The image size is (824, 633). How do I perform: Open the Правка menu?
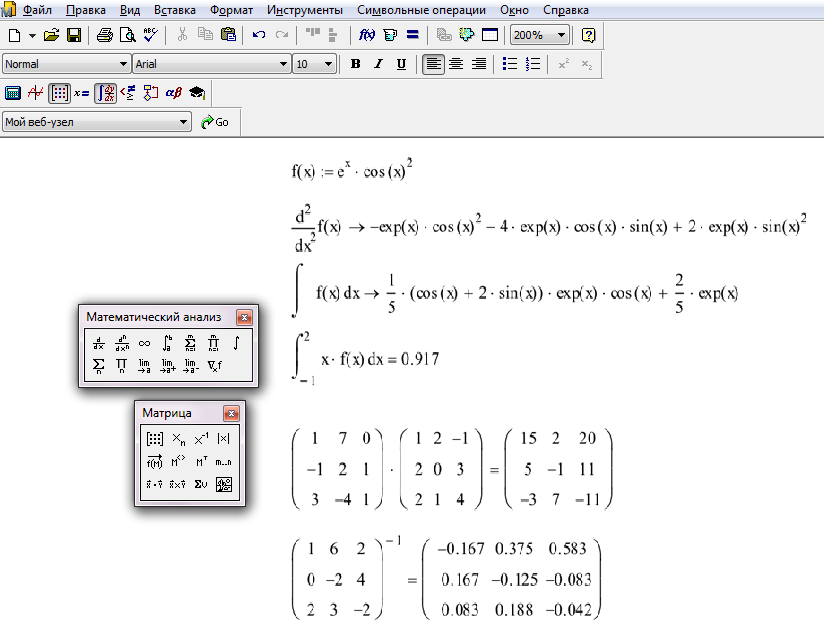(86, 10)
